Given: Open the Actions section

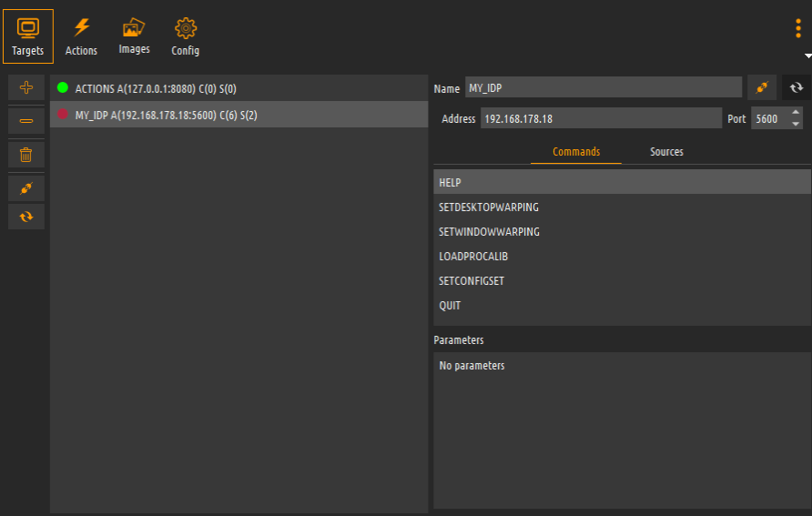Looking at the screenshot, I should tap(81, 36).
